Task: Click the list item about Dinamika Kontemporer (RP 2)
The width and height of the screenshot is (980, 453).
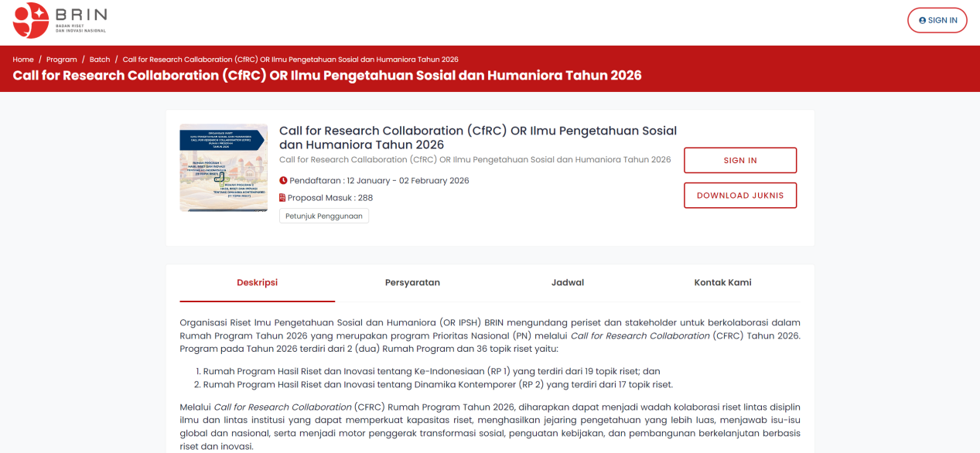Action: click(x=438, y=385)
